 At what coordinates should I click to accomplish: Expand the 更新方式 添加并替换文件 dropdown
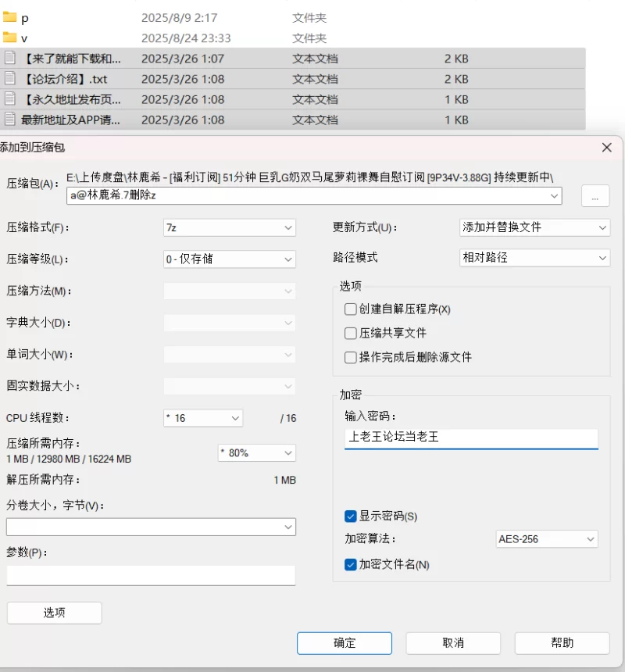[x=534, y=227]
